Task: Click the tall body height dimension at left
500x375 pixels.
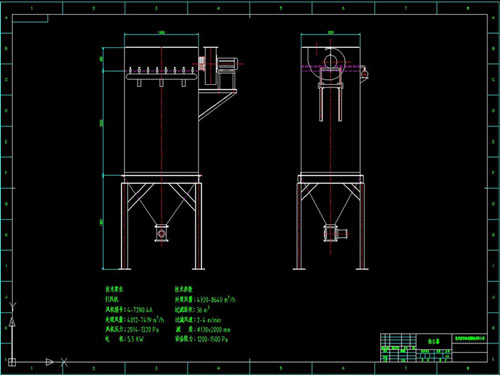Action: [102, 123]
